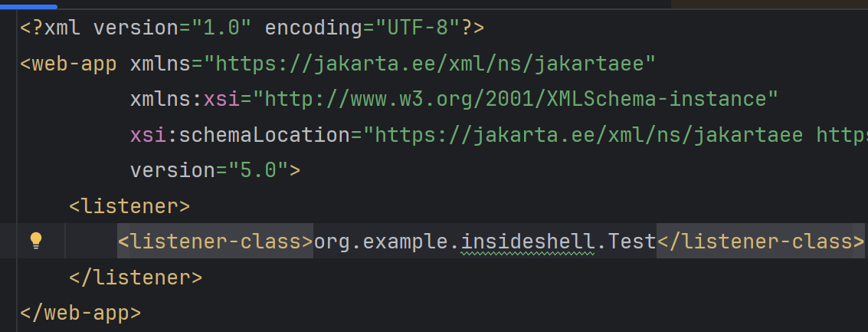
Task: Place cursor on the opening web-app tag
Action: click(x=74, y=64)
